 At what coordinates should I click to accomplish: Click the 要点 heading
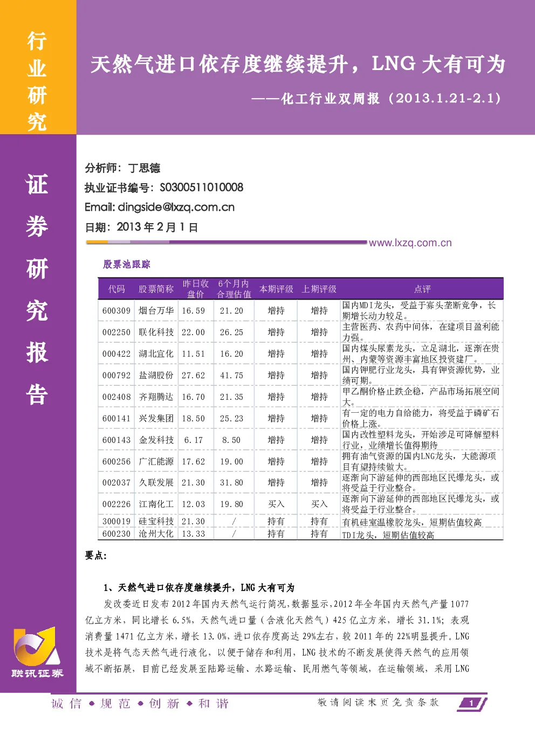[96, 555]
